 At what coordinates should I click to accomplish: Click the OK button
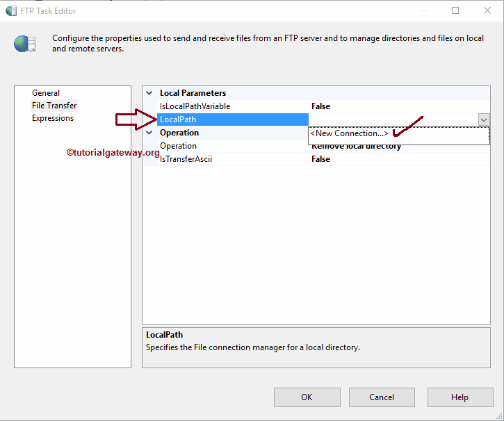[x=307, y=397]
